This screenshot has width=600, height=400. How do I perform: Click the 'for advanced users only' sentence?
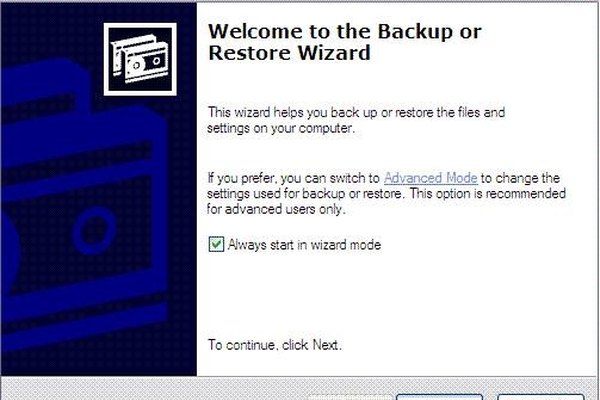(x=276, y=209)
